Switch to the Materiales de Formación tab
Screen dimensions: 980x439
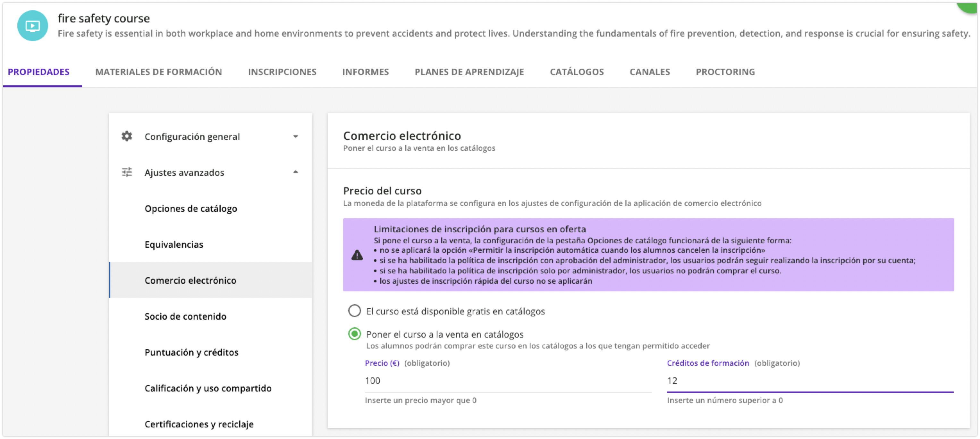click(159, 72)
